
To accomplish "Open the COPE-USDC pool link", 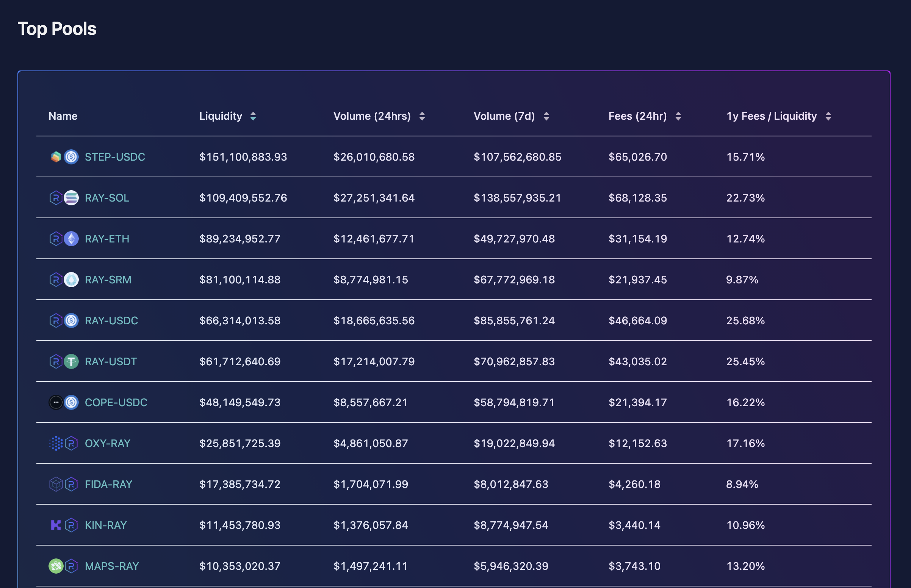I will pyautogui.click(x=116, y=402).
